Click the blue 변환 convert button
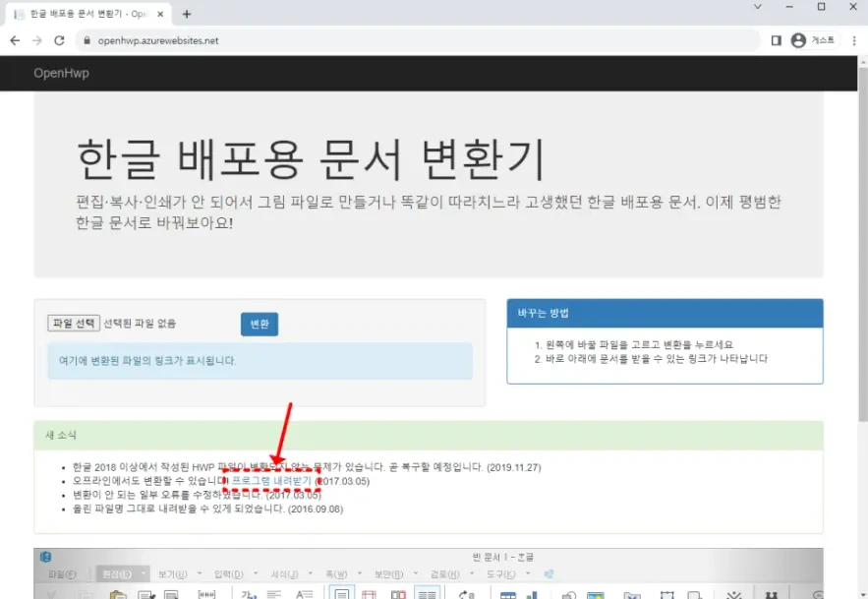Screen dimensions: 868x599 pos(260,325)
